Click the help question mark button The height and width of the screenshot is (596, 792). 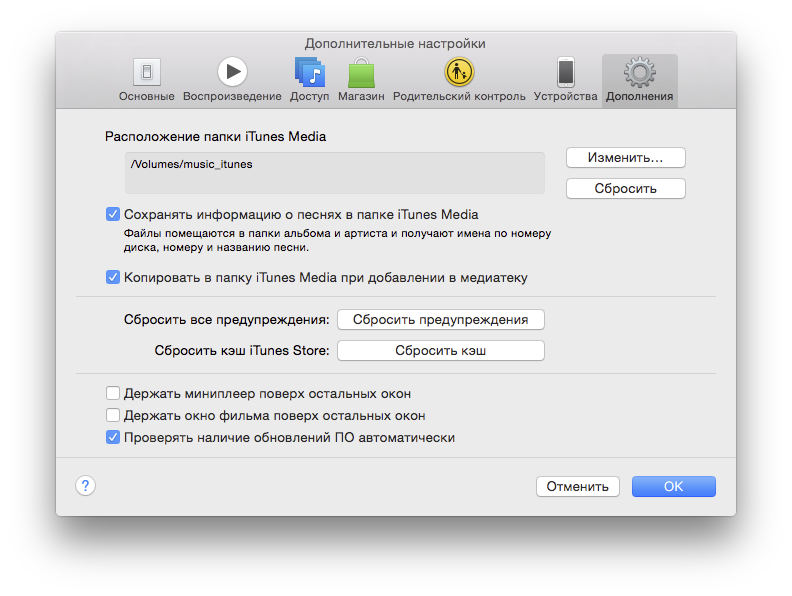point(85,486)
